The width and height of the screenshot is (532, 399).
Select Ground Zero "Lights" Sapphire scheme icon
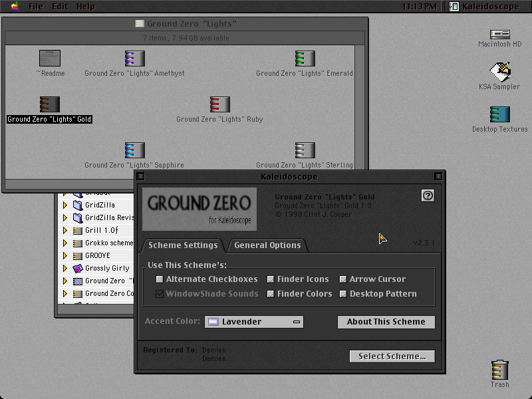[x=135, y=150]
